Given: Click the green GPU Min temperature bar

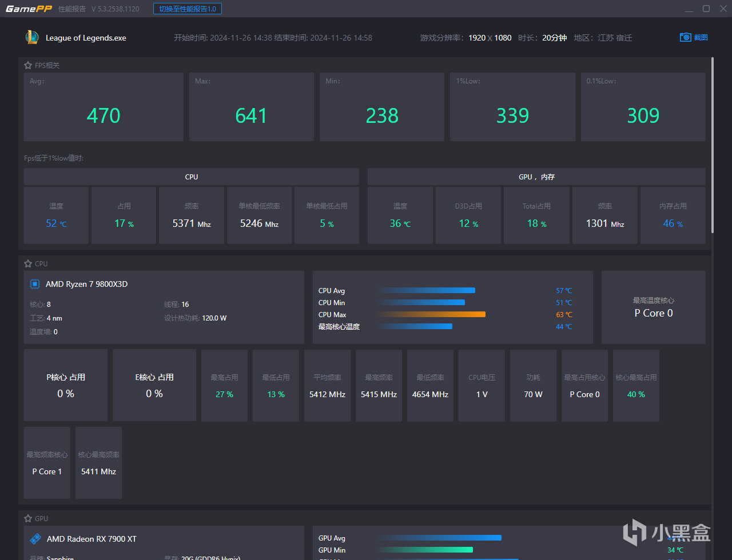Looking at the screenshot, I should click(x=425, y=550).
